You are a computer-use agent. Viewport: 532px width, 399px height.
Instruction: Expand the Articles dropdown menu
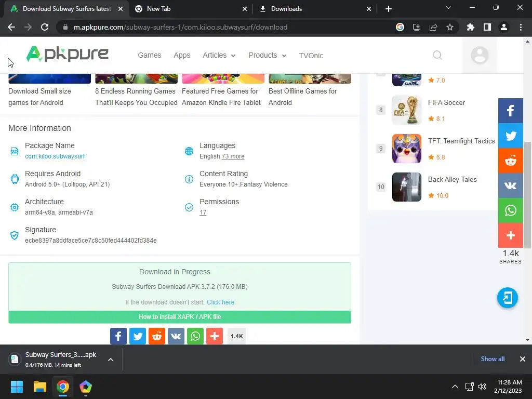pyautogui.click(x=219, y=55)
